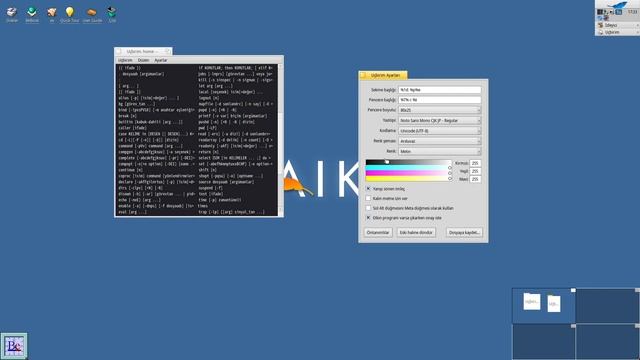Enable left Alt as Meta key checkbox

(x=368, y=208)
